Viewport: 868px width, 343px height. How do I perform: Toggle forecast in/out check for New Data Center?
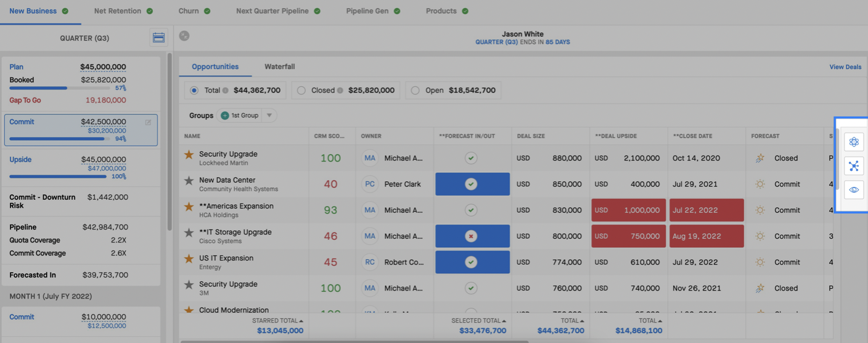471,184
